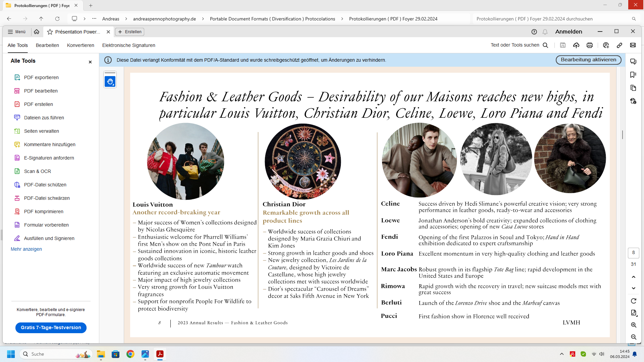This screenshot has height=362, width=644.
Task: Select the Présentation Power... document tab
Action: pyautogui.click(x=77, y=32)
